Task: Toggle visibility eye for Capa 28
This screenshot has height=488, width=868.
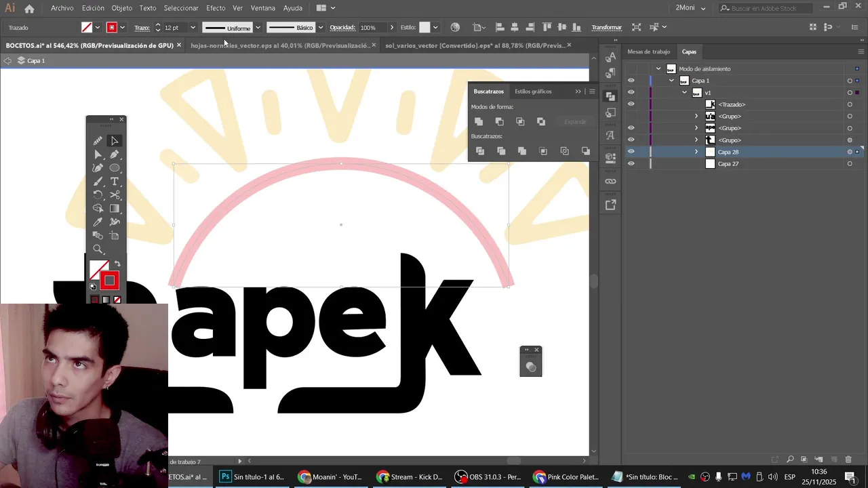Action: 631,152
